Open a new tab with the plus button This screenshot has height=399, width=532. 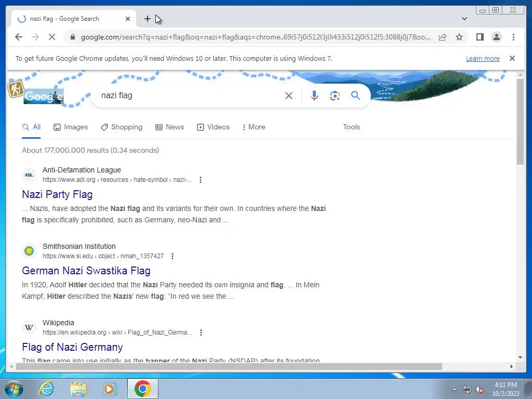coord(147,19)
